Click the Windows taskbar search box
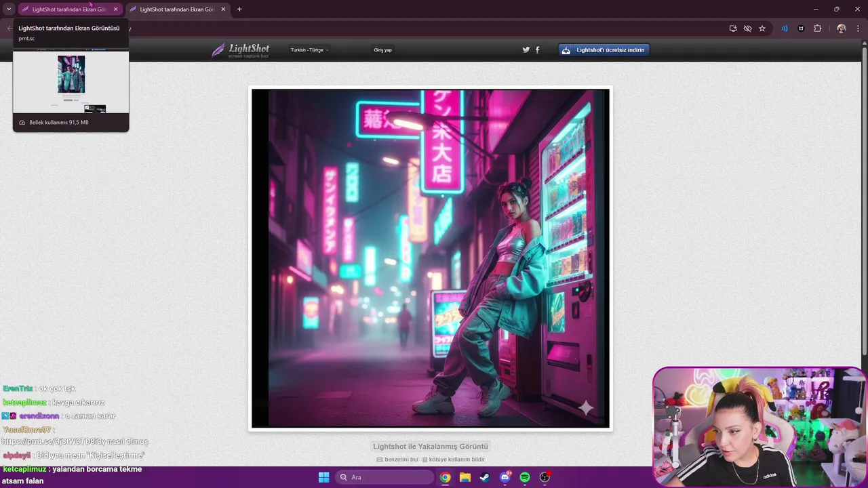Screen dimensions: 868x488 point(384,477)
